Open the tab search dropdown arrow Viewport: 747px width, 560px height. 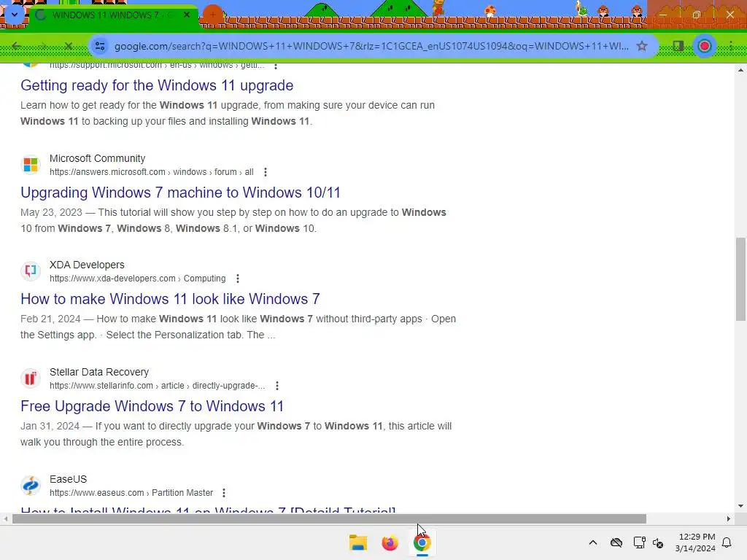[15, 15]
